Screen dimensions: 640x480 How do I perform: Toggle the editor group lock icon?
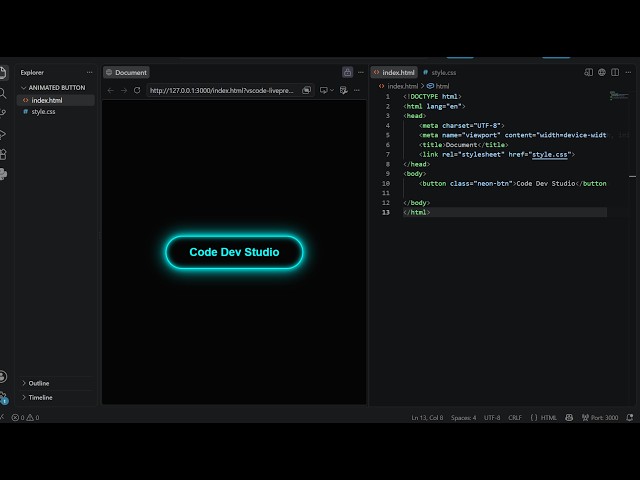click(347, 72)
